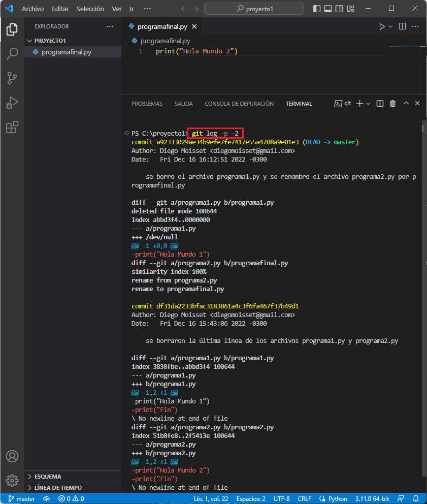Open the Archivo menu
The width and height of the screenshot is (427, 504).
pyautogui.click(x=32, y=9)
